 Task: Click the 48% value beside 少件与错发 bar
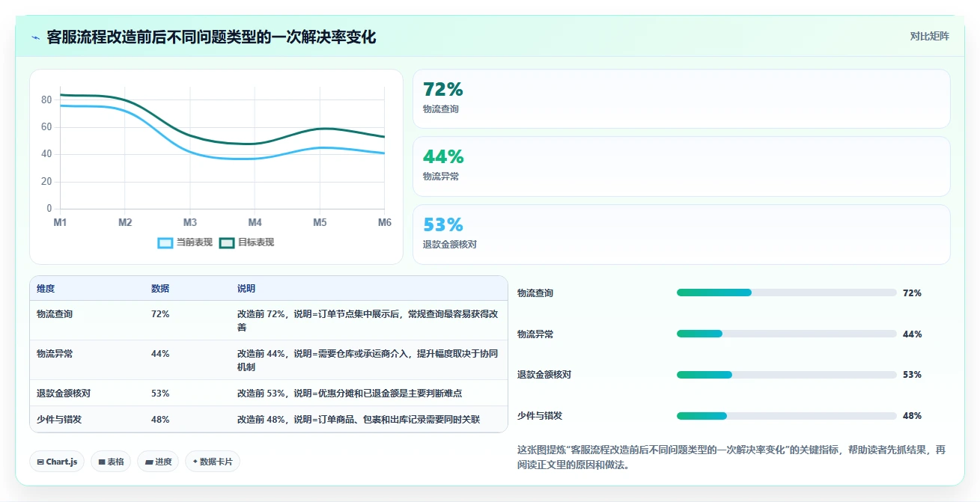(912, 415)
